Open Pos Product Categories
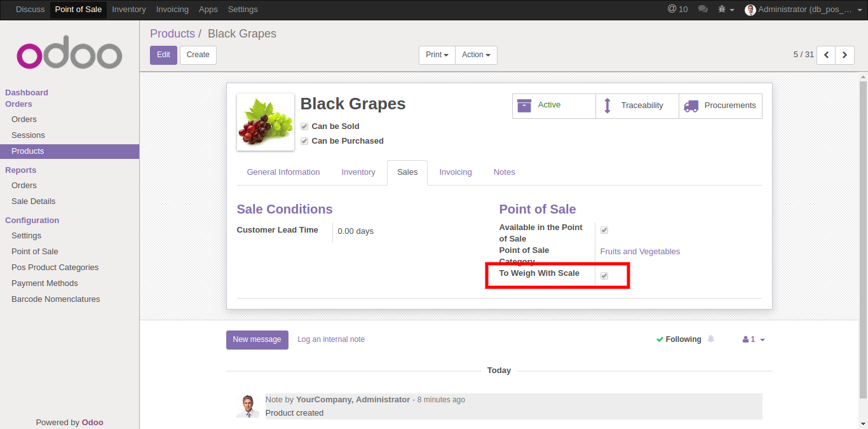 (55, 268)
